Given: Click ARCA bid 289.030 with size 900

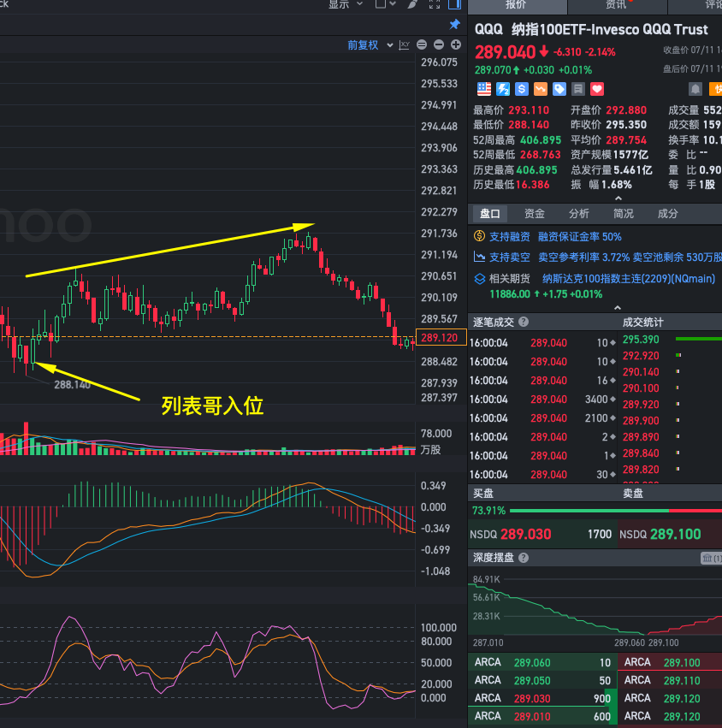Looking at the screenshot, I should [x=542, y=698].
